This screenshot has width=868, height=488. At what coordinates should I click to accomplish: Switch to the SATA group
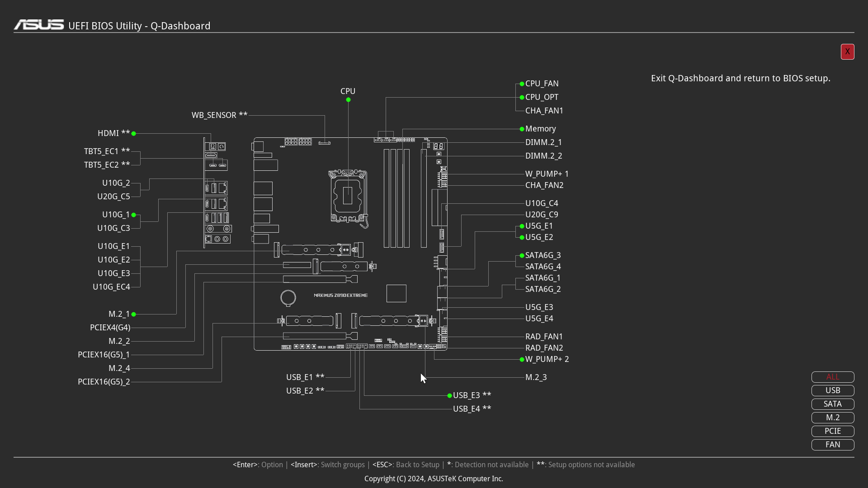[832, 404]
